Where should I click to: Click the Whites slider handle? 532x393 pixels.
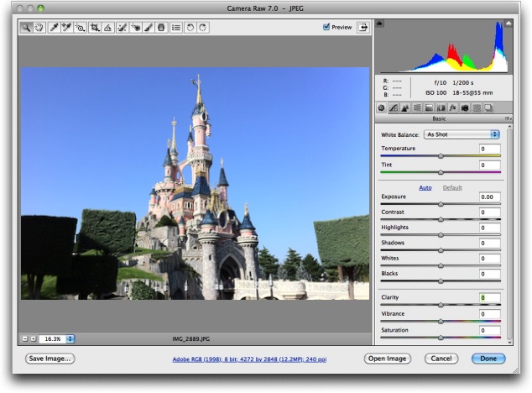pos(441,265)
